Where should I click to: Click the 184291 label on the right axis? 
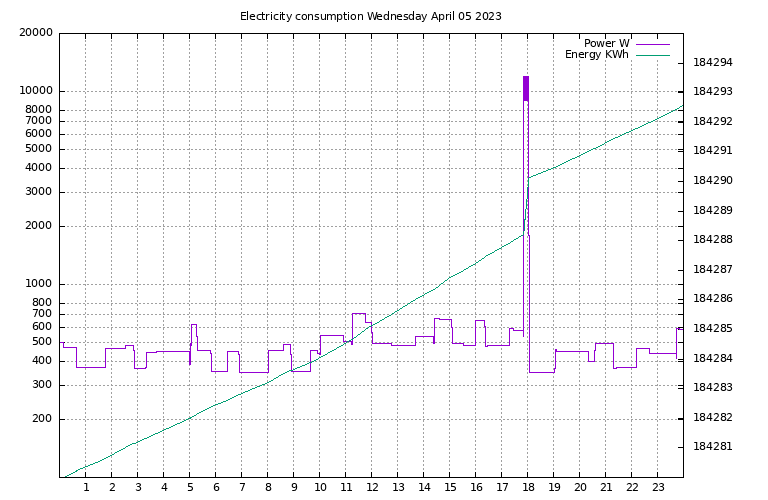[x=713, y=151]
